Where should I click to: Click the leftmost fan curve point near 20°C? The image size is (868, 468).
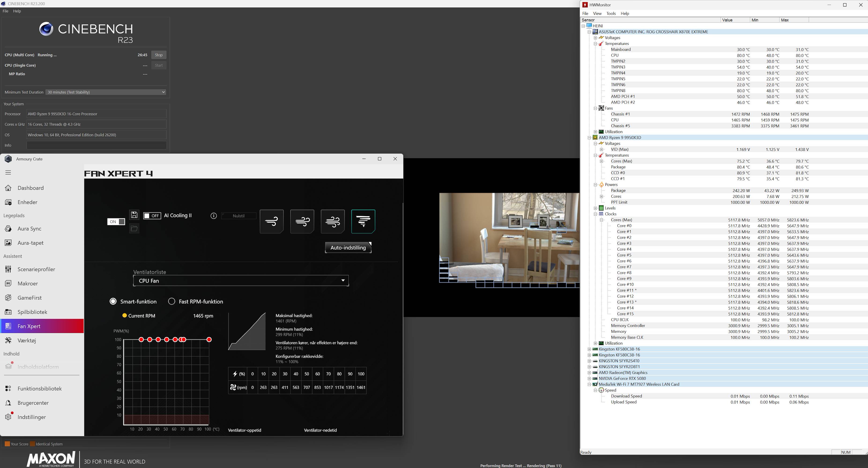pos(141,339)
